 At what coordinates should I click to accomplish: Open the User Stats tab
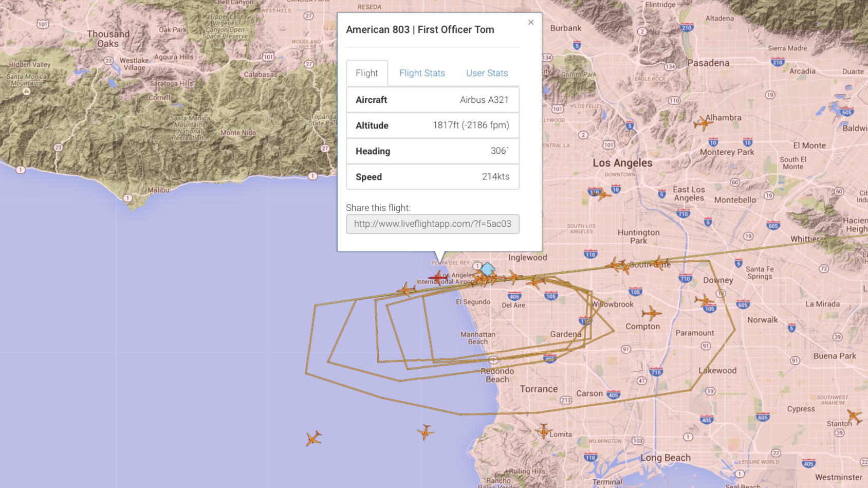pyautogui.click(x=487, y=73)
